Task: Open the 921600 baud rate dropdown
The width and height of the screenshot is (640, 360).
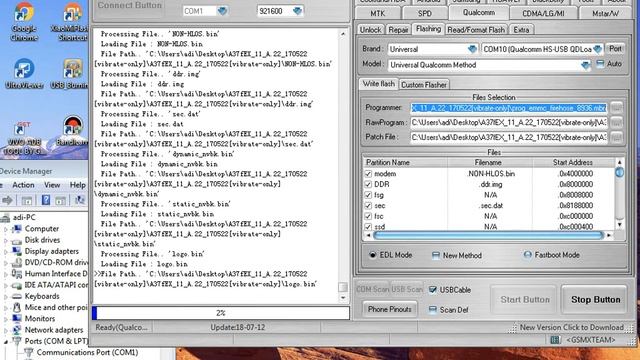Action: 297,11
